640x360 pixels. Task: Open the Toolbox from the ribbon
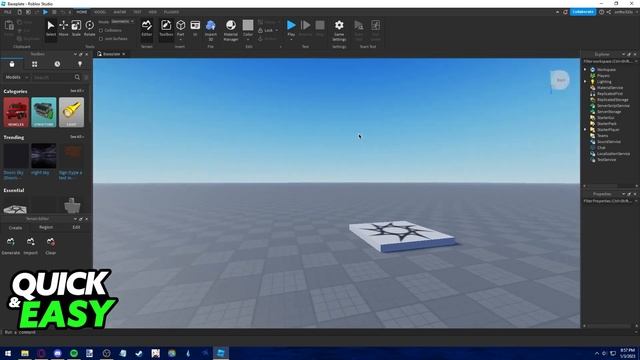pos(166,29)
